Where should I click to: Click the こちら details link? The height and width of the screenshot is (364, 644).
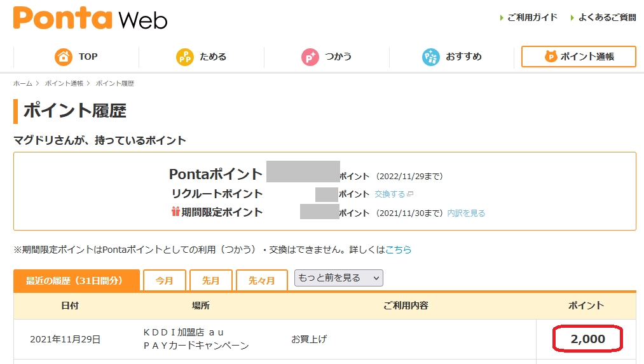[399, 250]
